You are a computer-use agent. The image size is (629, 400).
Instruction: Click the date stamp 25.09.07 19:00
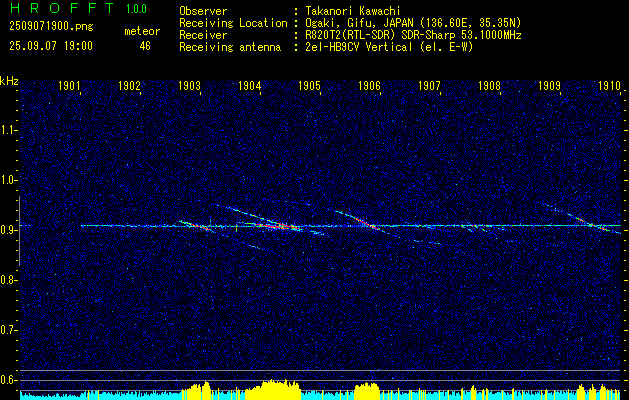coord(51,45)
